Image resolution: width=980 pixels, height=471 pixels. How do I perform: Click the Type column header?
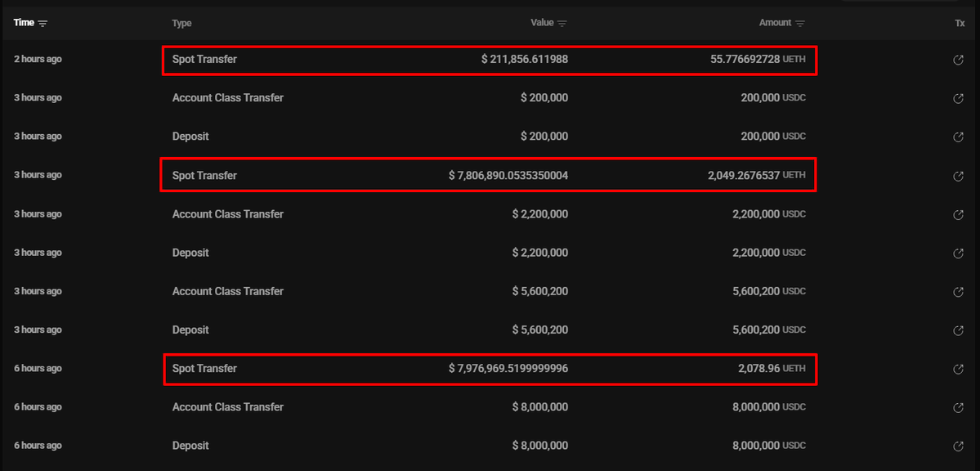pyautogui.click(x=181, y=24)
